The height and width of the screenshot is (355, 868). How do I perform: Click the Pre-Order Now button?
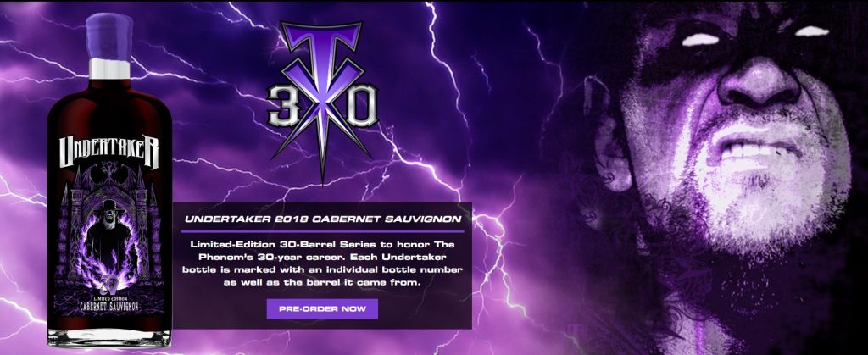coord(322,308)
